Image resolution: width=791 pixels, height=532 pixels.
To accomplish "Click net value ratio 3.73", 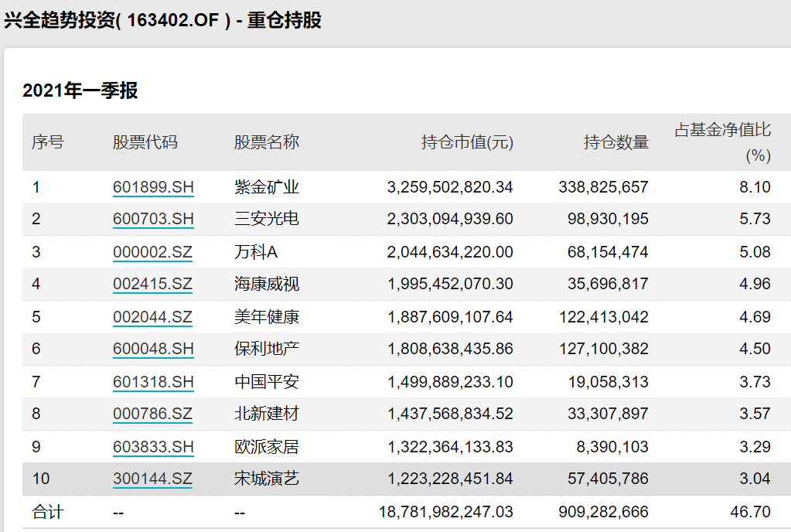I will pos(755,382).
